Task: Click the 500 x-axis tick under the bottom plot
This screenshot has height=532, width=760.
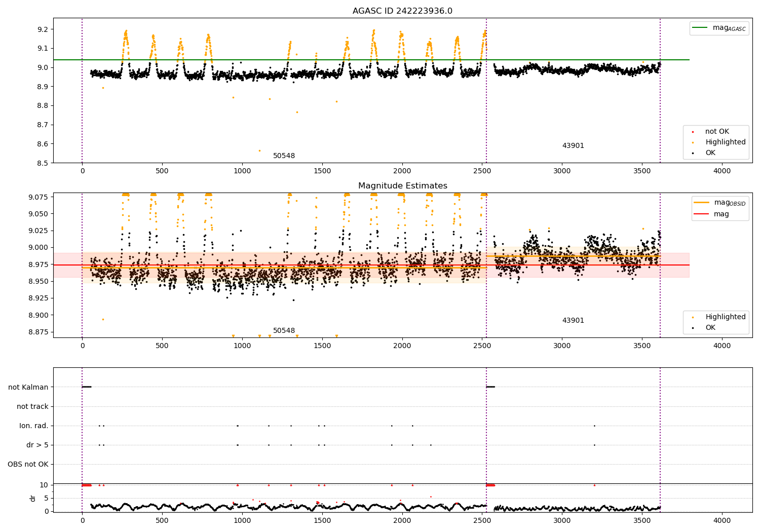Action: pyautogui.click(x=162, y=521)
